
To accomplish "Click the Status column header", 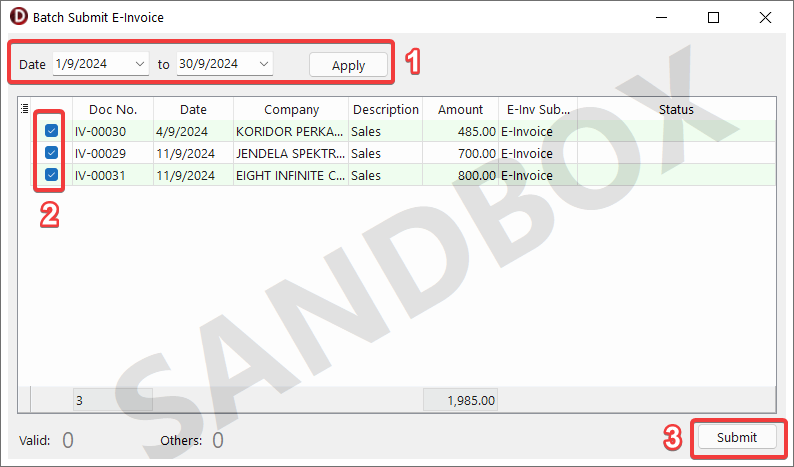I will [675, 109].
